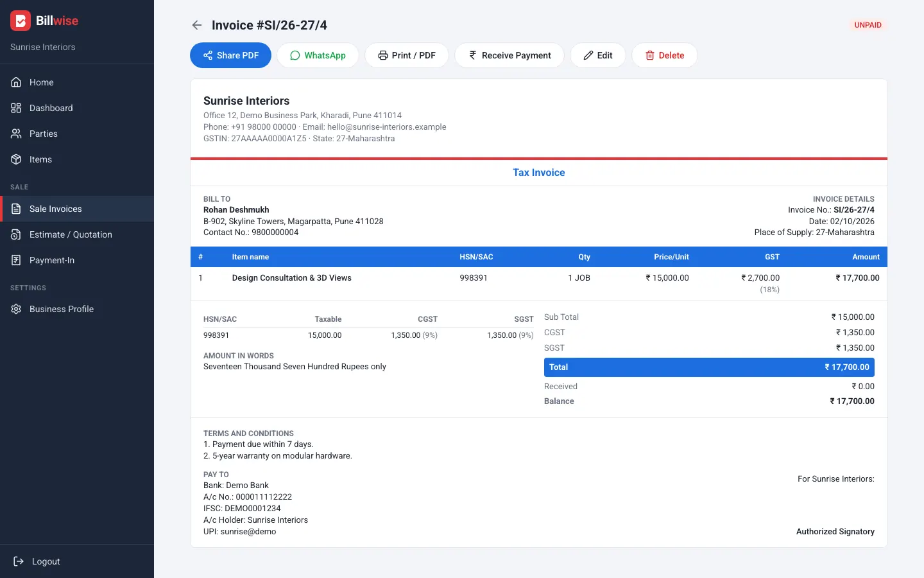Click the Sale Invoices document icon
This screenshot has width=924, height=578.
[x=17, y=209]
